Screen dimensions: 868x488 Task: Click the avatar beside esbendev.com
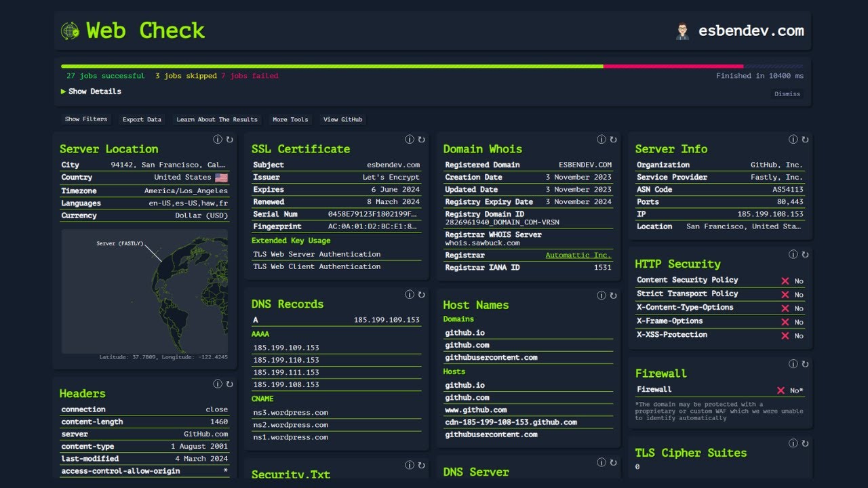[x=684, y=30]
